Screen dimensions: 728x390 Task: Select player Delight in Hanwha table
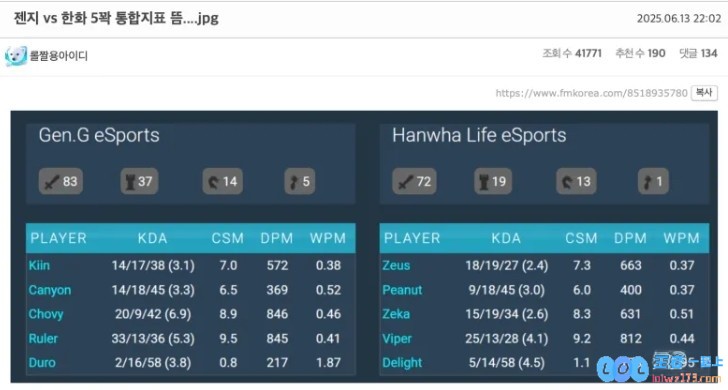tap(402, 363)
